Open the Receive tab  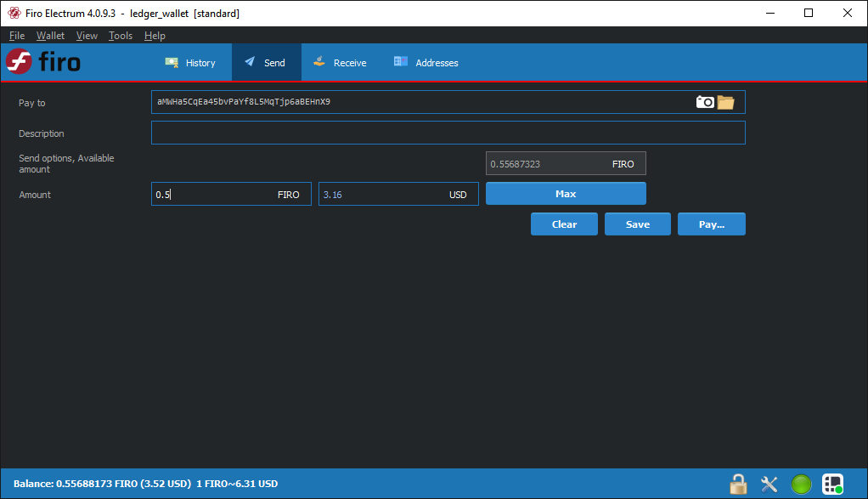pyautogui.click(x=340, y=63)
